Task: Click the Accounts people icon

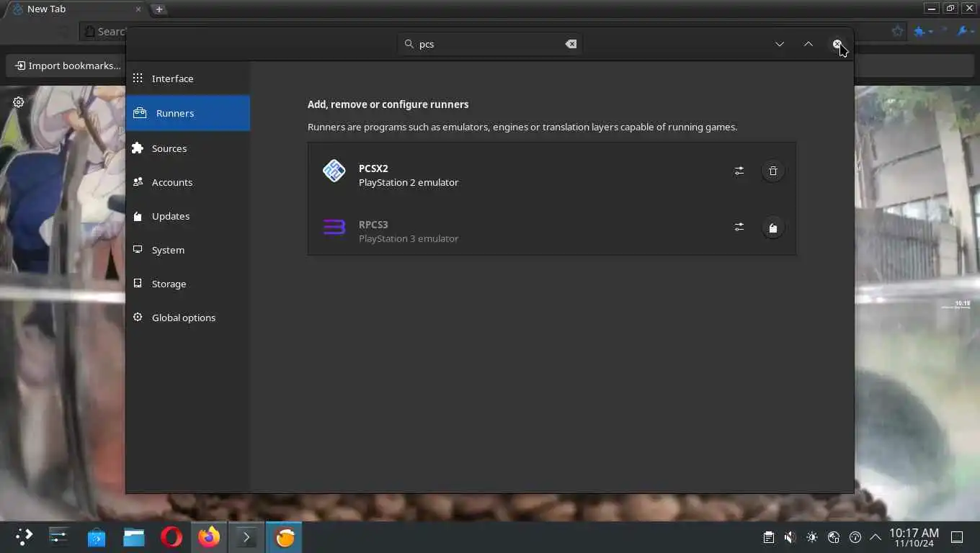Action: [138, 182]
